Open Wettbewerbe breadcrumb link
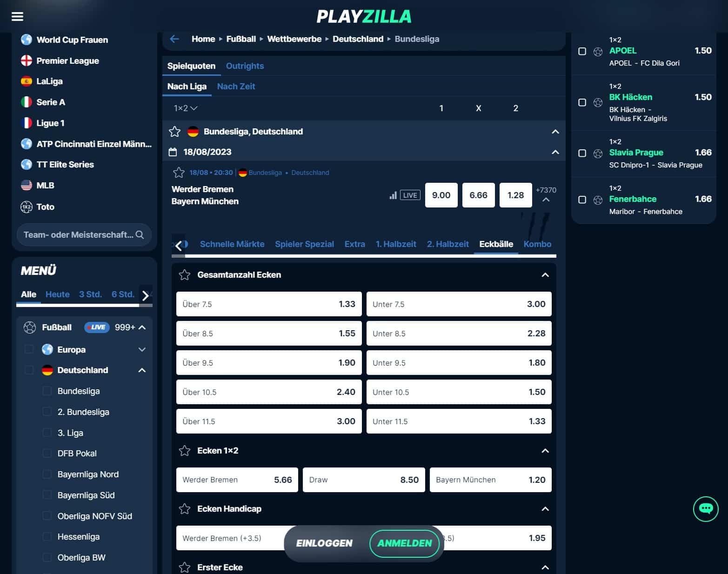Screen dimensions: 728x574 [294, 39]
